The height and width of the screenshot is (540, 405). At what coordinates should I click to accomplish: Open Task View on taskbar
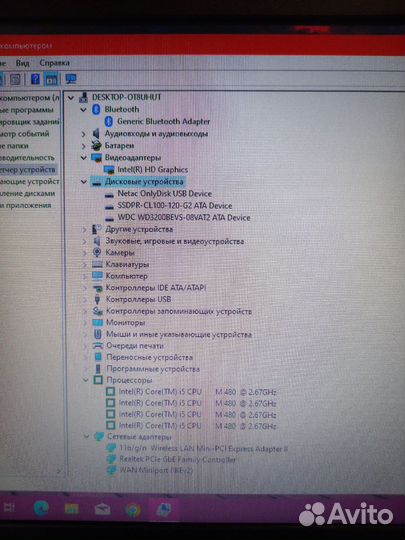tap(9, 508)
